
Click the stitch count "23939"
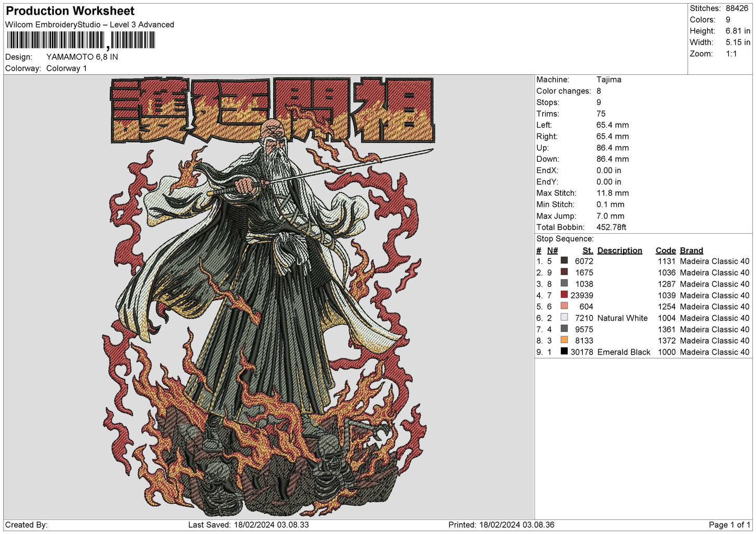pos(582,296)
